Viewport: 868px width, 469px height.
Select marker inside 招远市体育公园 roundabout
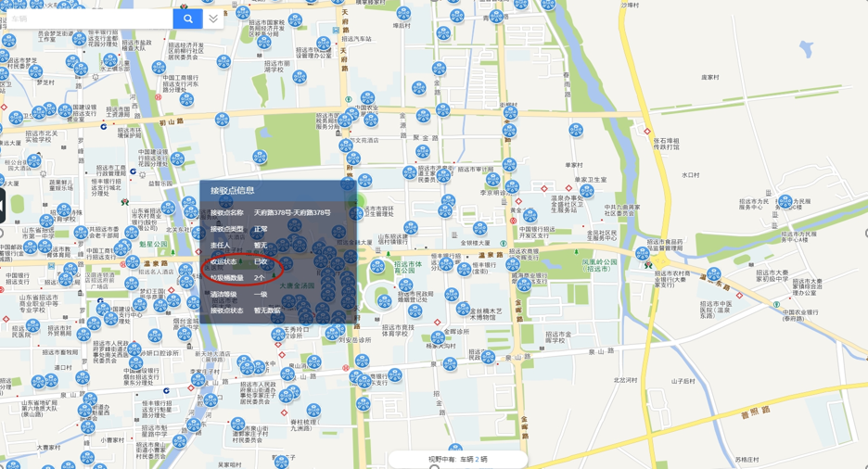pyautogui.click(x=382, y=301)
